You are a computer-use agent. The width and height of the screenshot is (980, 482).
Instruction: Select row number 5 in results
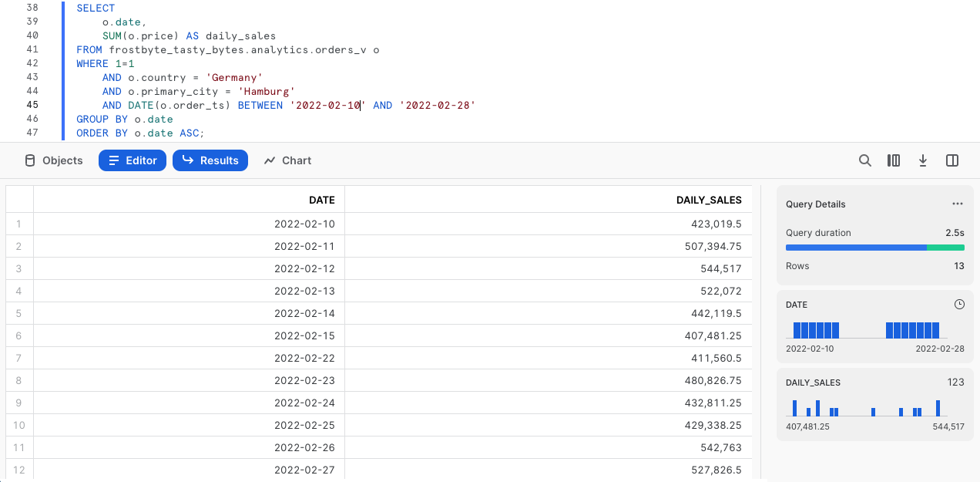coord(18,313)
